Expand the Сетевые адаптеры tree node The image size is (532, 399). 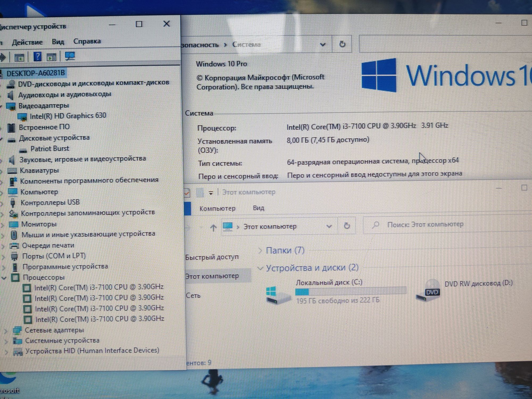tap(6, 331)
